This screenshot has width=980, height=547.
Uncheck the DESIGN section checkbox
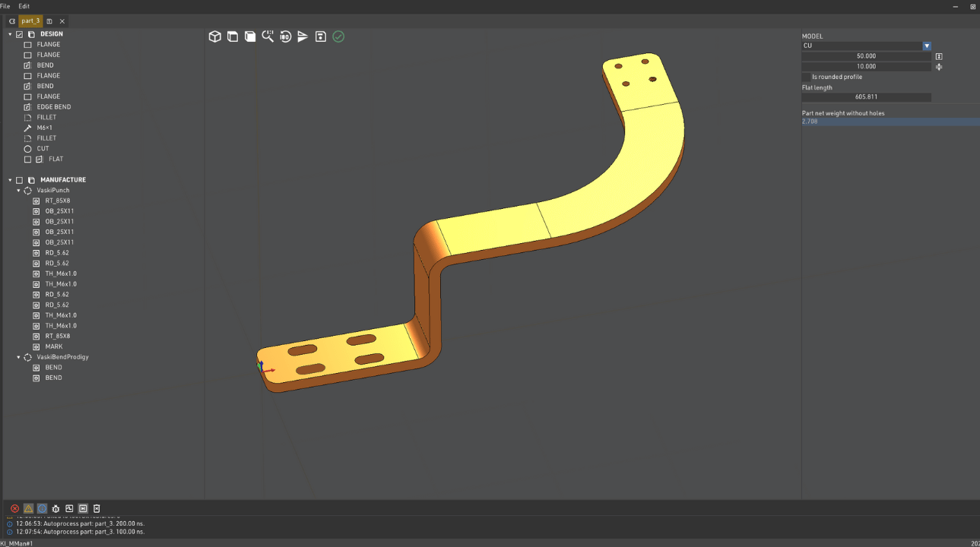19,34
